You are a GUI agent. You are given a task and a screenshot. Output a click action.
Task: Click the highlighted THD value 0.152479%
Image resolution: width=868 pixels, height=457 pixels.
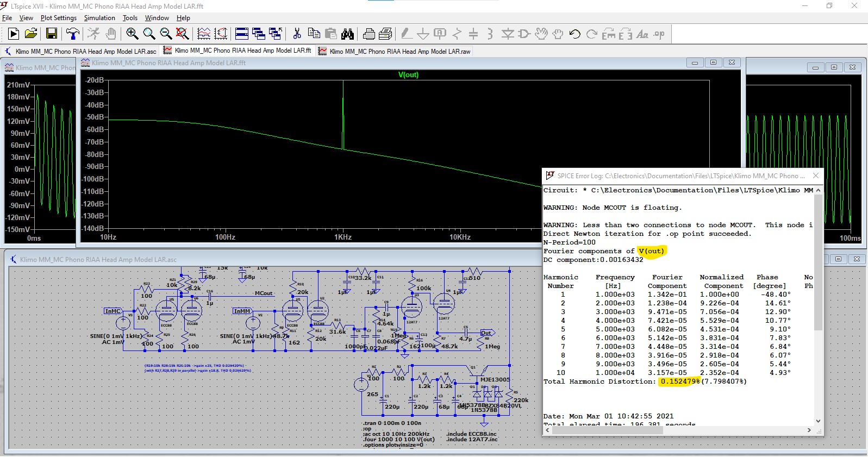(680, 381)
